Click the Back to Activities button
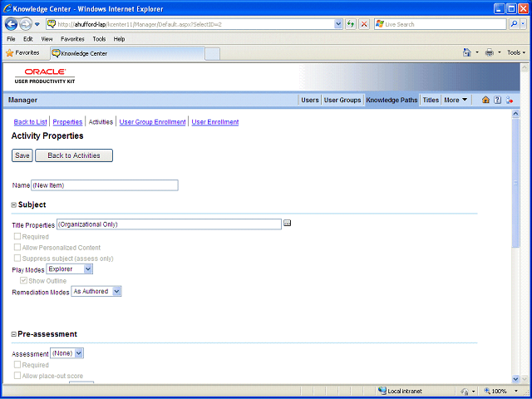 (x=74, y=155)
